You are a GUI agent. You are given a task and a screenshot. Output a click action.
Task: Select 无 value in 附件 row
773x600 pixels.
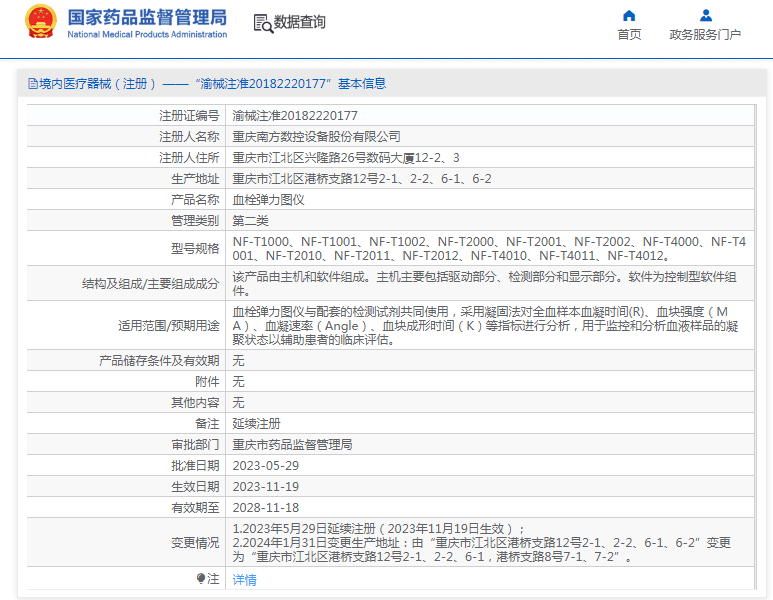click(239, 382)
